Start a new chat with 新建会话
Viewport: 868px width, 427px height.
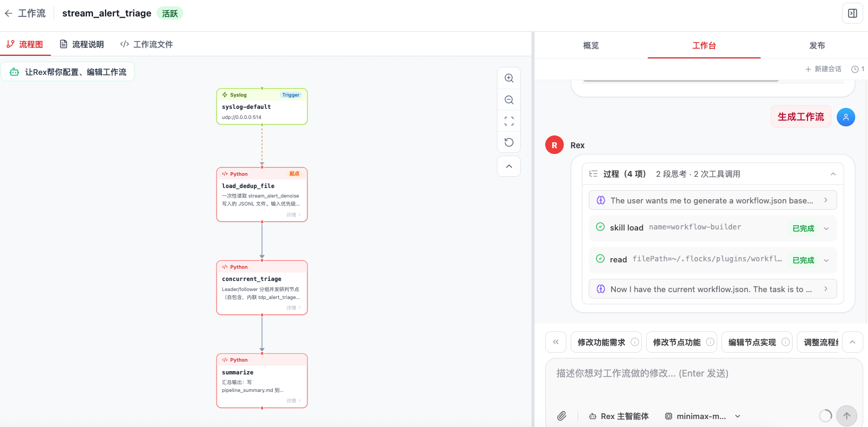pos(823,69)
